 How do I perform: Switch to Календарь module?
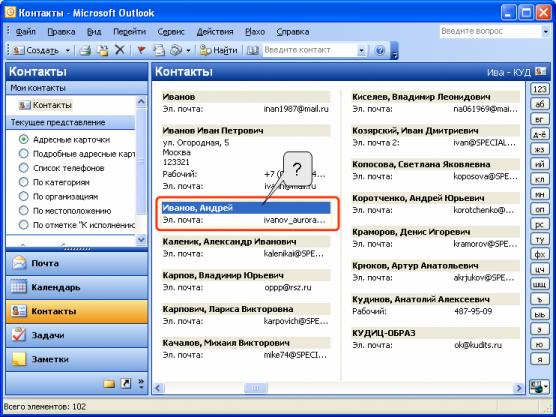(x=77, y=287)
